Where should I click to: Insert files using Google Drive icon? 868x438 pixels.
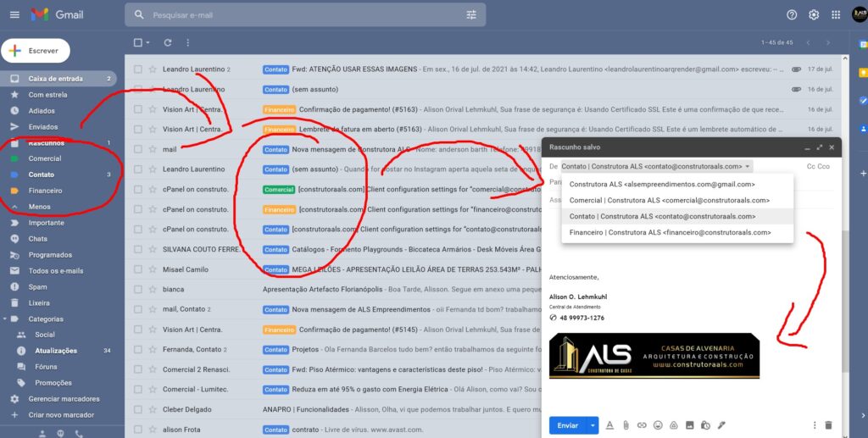674,425
